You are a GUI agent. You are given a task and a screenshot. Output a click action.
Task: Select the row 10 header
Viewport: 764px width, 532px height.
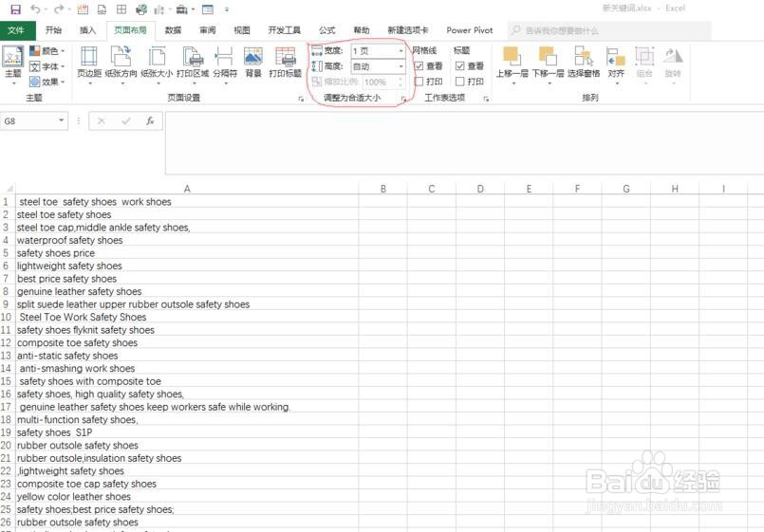pos(7,317)
